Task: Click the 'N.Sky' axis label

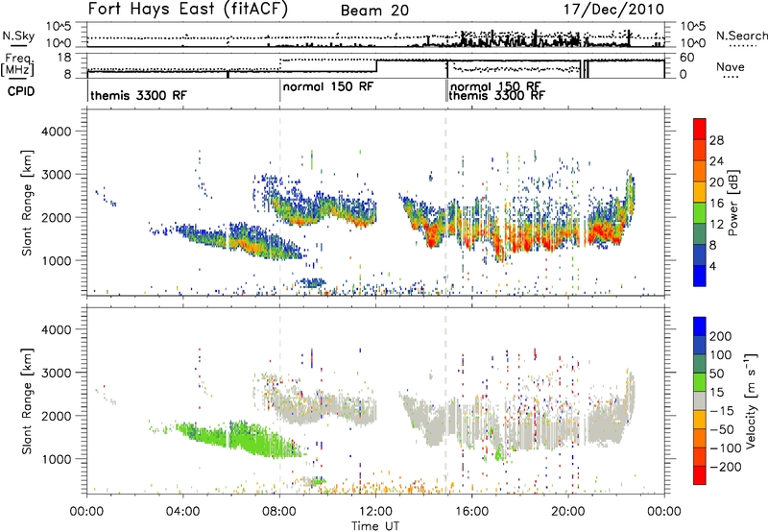Action: pyautogui.click(x=18, y=36)
